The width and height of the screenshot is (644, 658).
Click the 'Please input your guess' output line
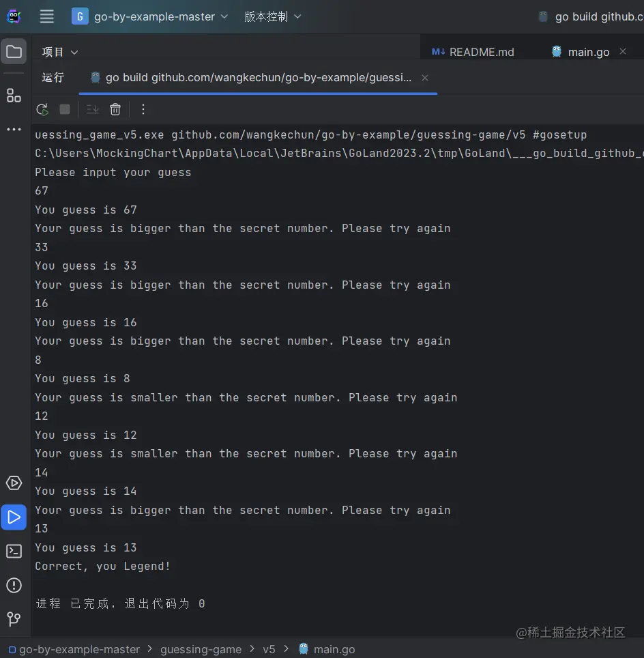coord(113,172)
